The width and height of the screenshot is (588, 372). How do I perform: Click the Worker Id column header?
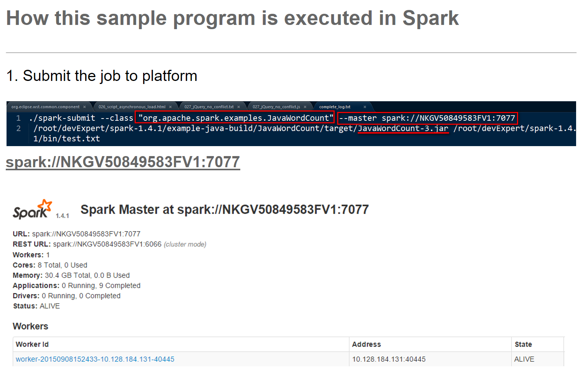[x=32, y=344]
